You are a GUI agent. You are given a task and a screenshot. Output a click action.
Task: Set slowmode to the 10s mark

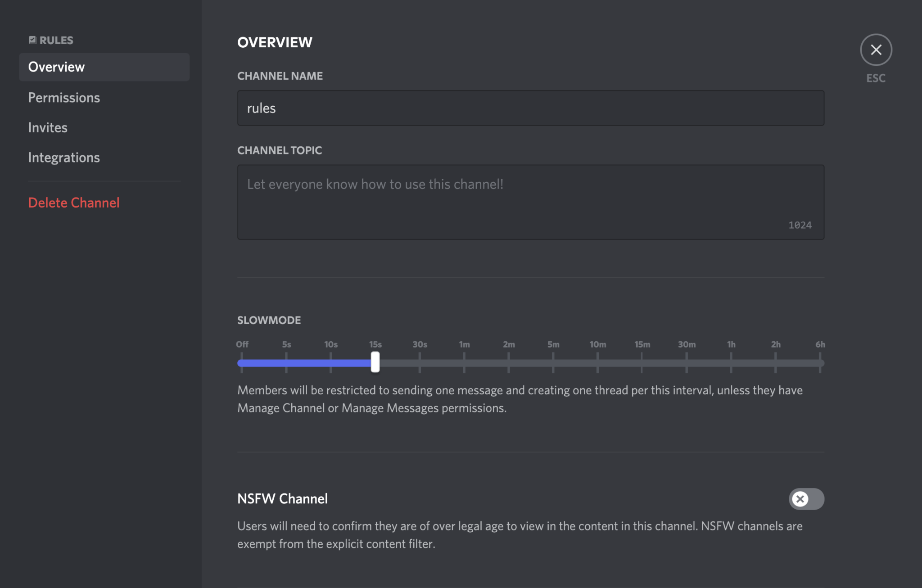pyautogui.click(x=331, y=362)
